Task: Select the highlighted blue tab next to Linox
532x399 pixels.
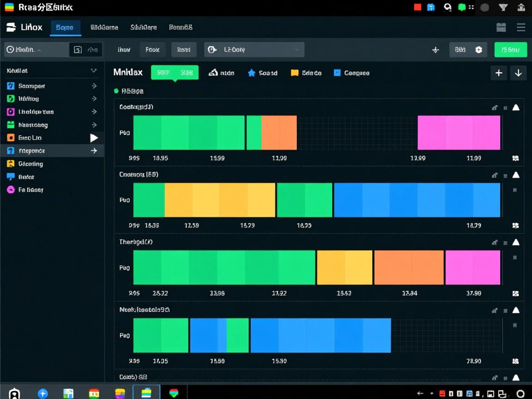Action: pos(65,28)
